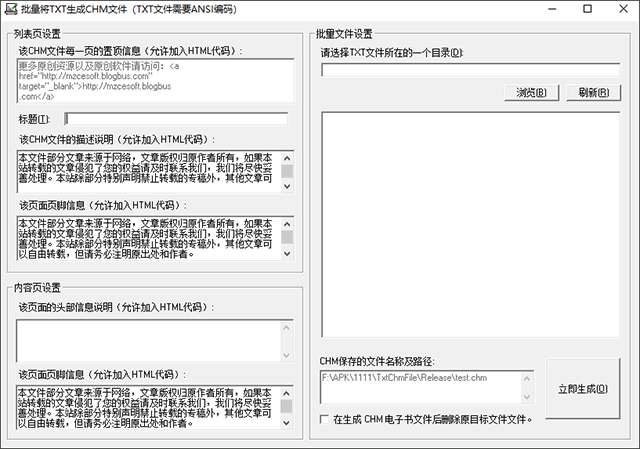Click the CHM save path text box
The width and height of the screenshot is (640, 449).
tap(427, 387)
